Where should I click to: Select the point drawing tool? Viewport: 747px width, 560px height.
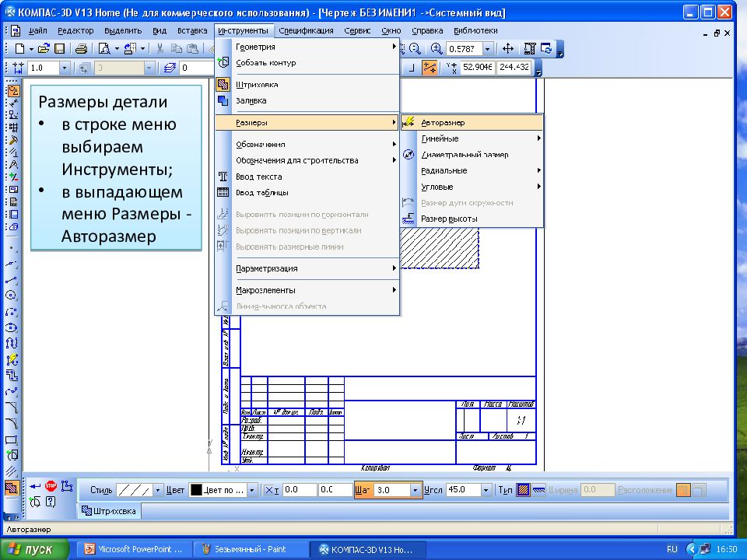(x=12, y=248)
